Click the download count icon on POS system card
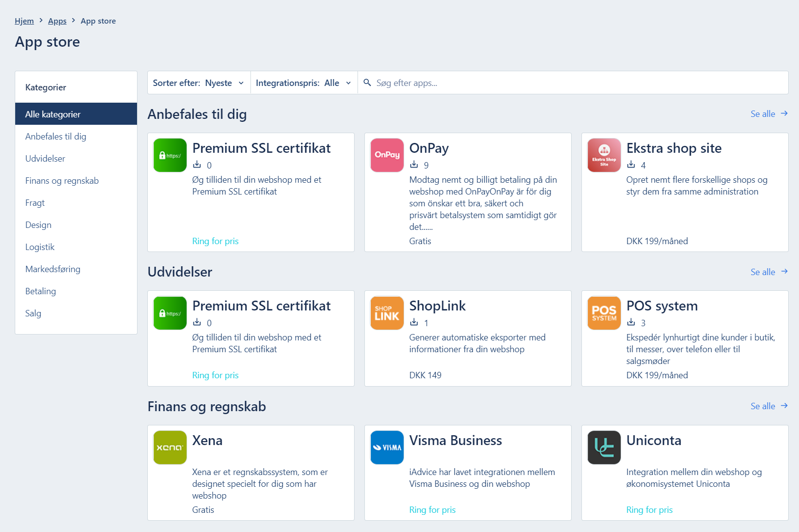This screenshot has width=799, height=532. [x=631, y=322]
